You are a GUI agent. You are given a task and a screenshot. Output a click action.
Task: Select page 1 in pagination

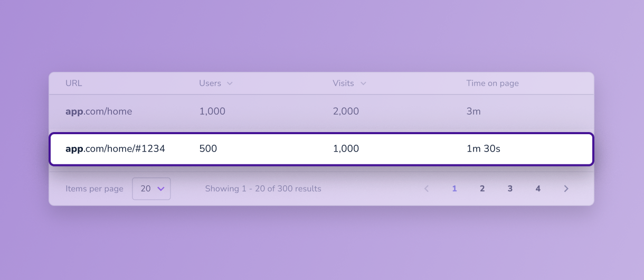tap(454, 189)
